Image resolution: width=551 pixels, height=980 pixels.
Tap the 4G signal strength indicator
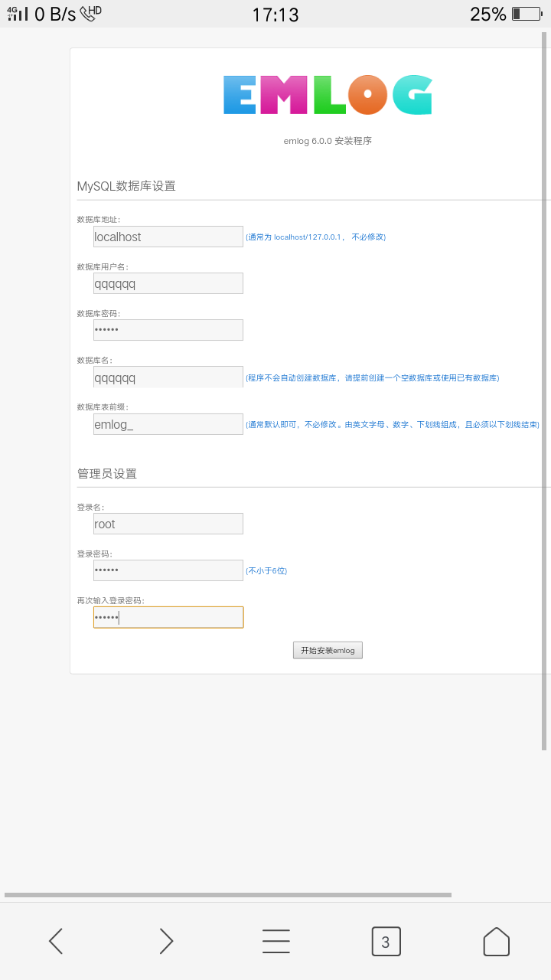(18, 14)
